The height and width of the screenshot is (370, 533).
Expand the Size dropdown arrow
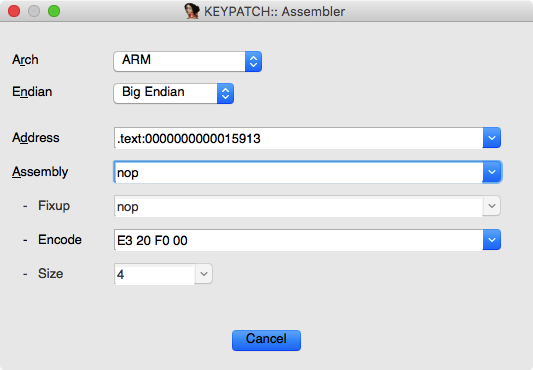pos(204,274)
